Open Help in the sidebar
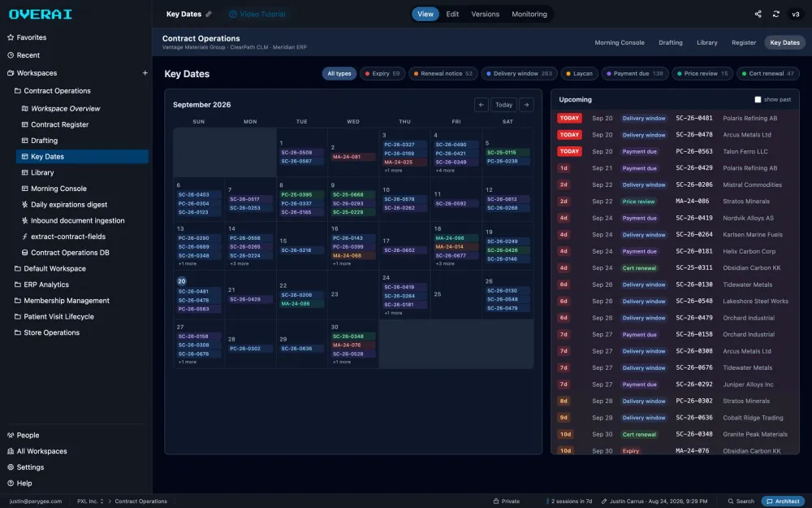This screenshot has width=812, height=508. tap(19, 483)
